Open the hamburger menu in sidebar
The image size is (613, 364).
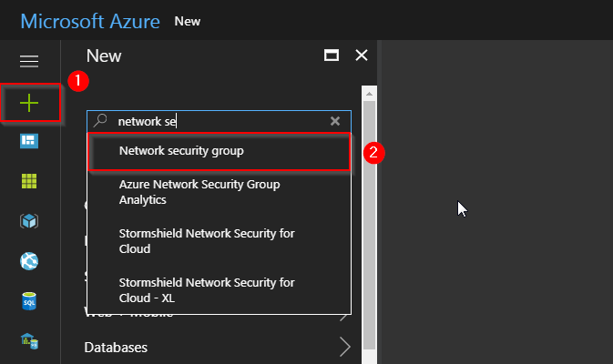tap(29, 61)
